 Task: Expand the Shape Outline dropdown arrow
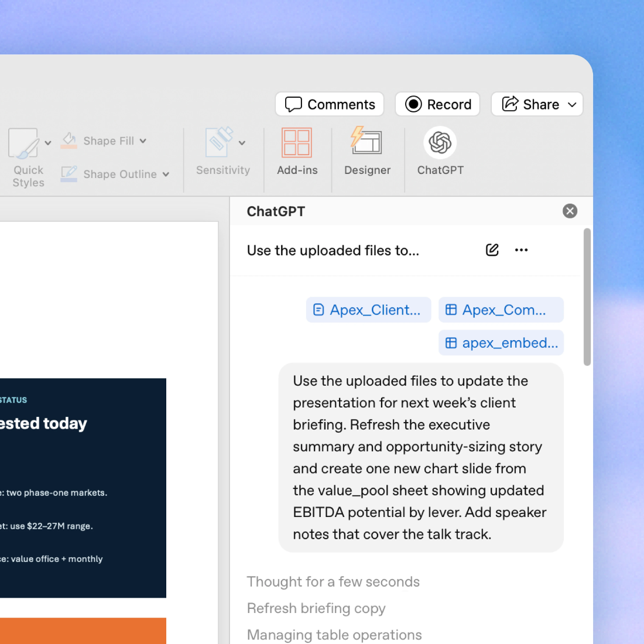(166, 174)
